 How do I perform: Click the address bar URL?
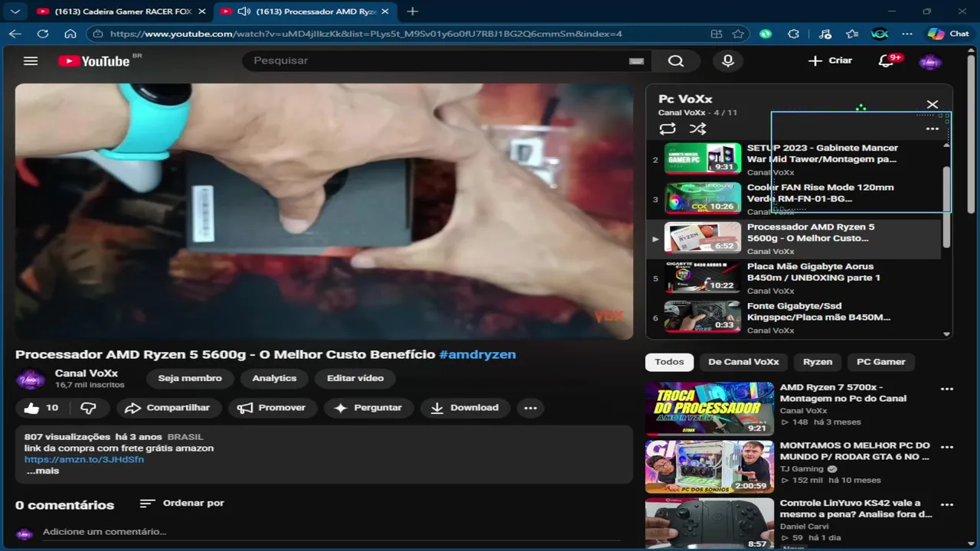(366, 34)
